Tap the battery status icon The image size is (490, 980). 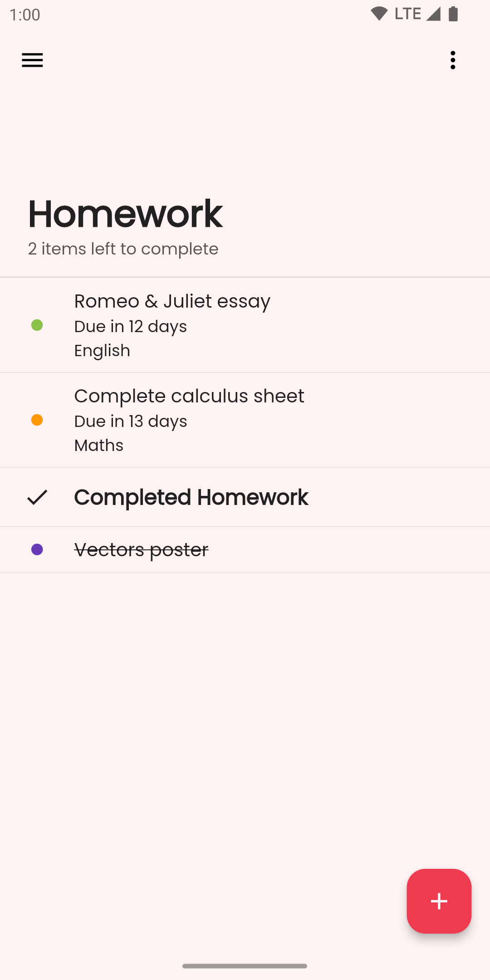coord(453,14)
